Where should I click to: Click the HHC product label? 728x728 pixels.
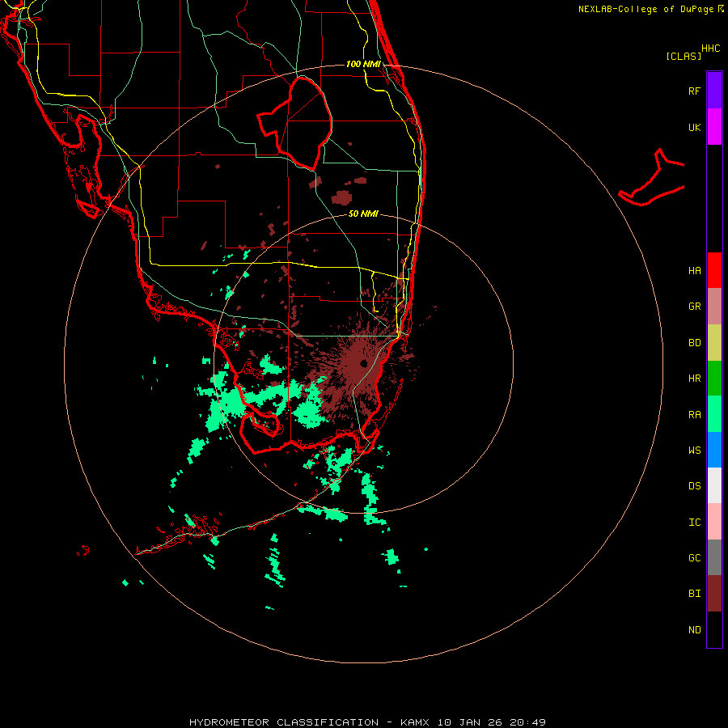(x=710, y=49)
